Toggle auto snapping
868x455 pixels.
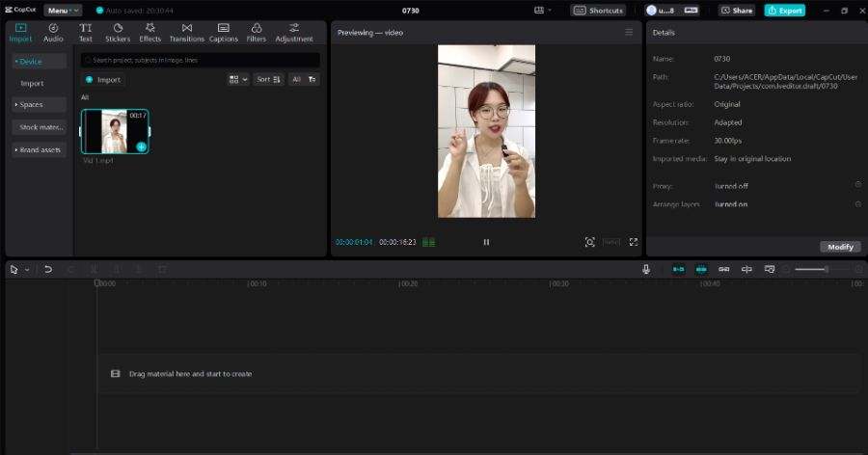coord(701,269)
